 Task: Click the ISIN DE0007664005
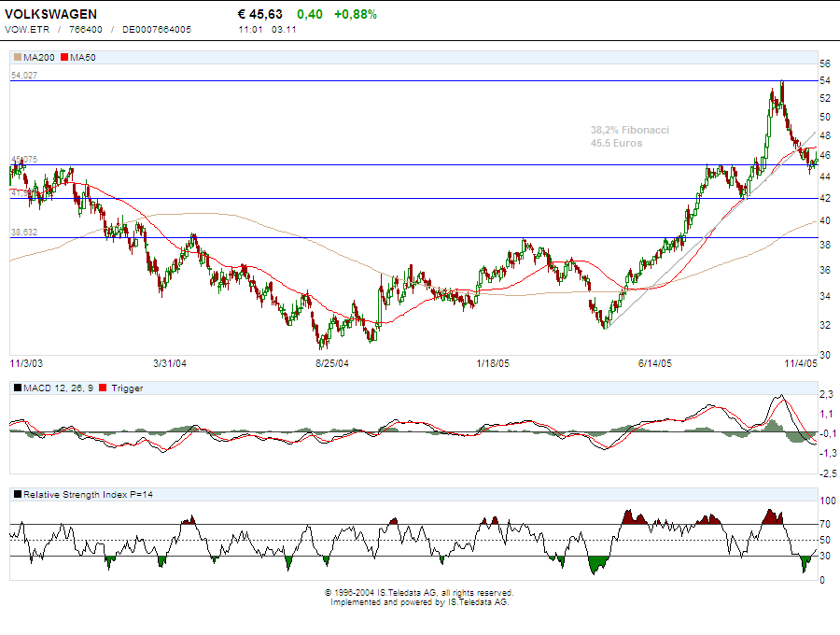[157, 30]
